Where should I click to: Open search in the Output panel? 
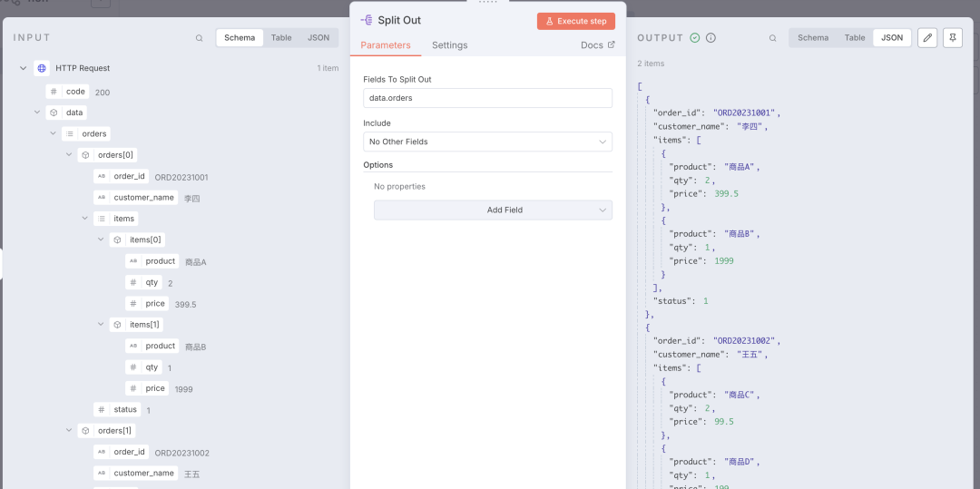tap(773, 38)
